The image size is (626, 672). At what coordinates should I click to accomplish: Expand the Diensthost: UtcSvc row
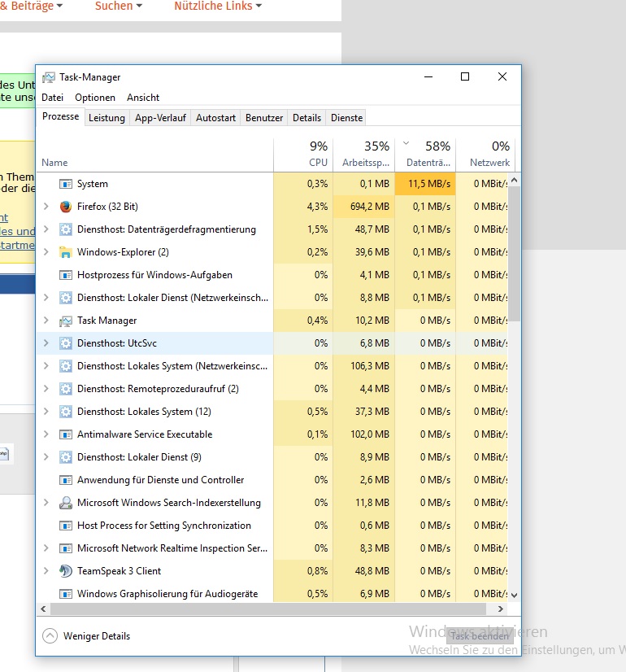tap(46, 343)
